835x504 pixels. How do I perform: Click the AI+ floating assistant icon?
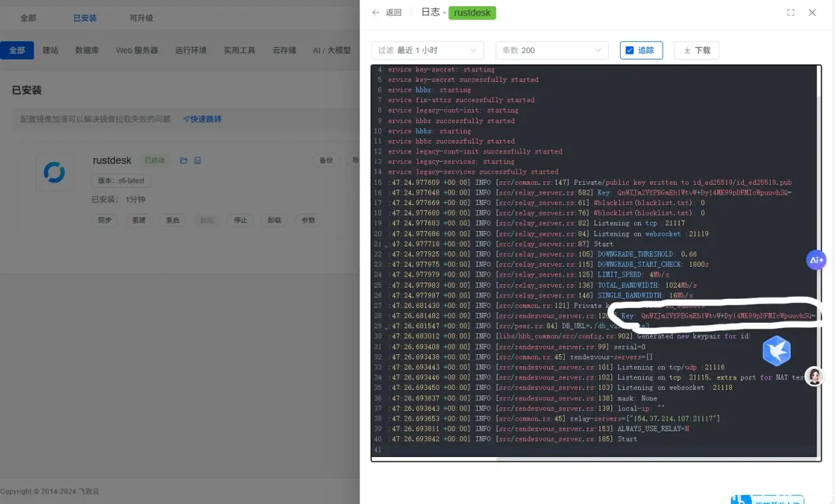816,260
